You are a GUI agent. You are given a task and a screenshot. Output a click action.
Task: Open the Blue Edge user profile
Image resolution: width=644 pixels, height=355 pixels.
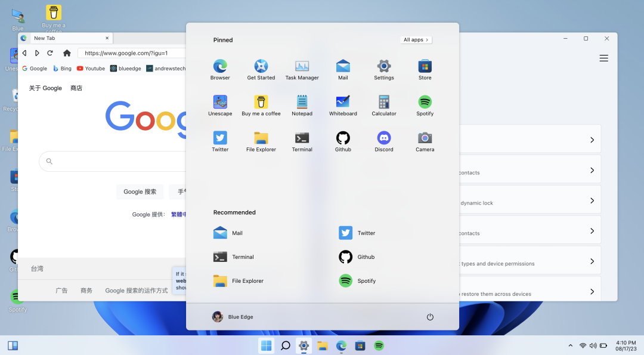click(233, 317)
